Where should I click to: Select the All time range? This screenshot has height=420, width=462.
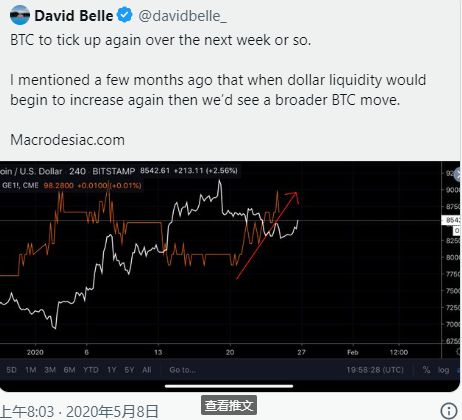click(147, 370)
